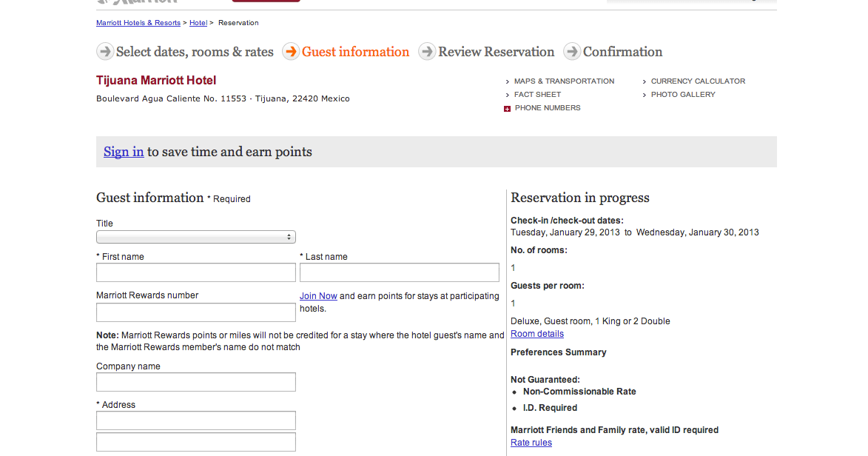Open Photo Gallery link
Screen dimensions: 868x456
pos(683,94)
